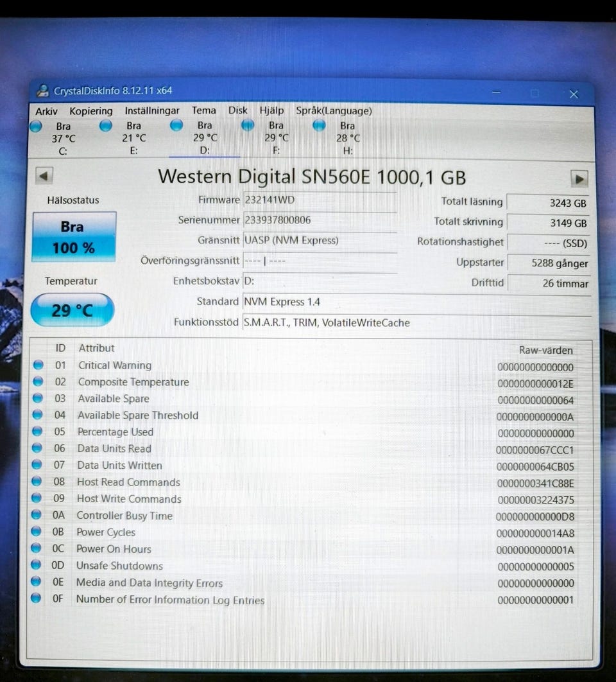This screenshot has height=682, width=616.
Task: Click status orb for Controller Busy Time row
Action: 36,514
